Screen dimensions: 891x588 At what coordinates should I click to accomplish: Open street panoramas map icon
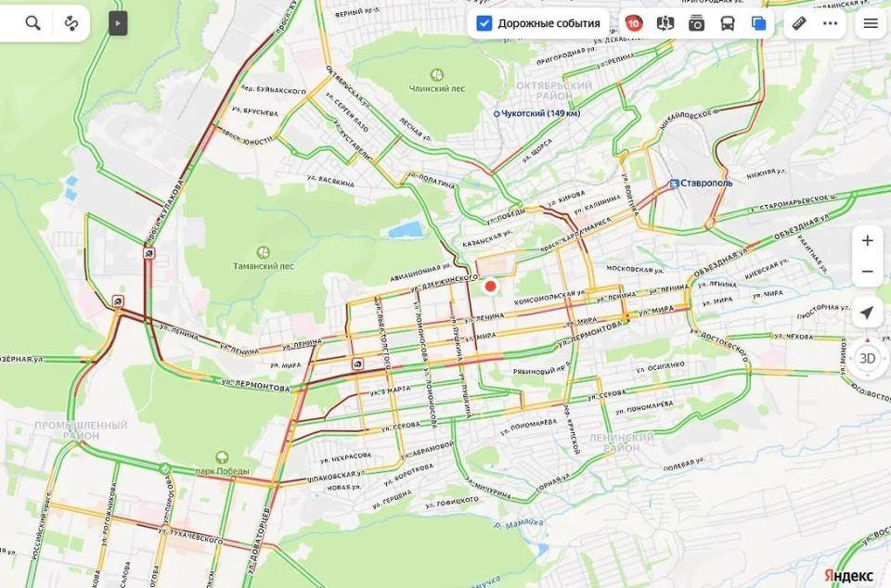point(665,23)
